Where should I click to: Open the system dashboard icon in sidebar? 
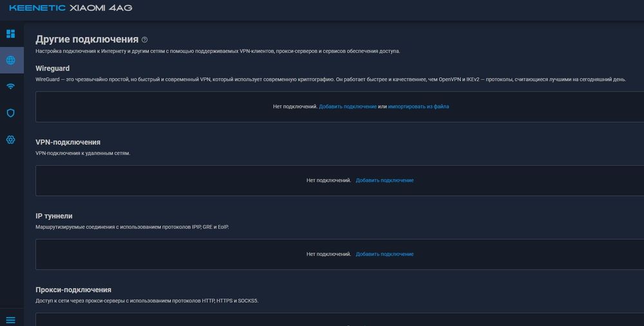pos(10,34)
